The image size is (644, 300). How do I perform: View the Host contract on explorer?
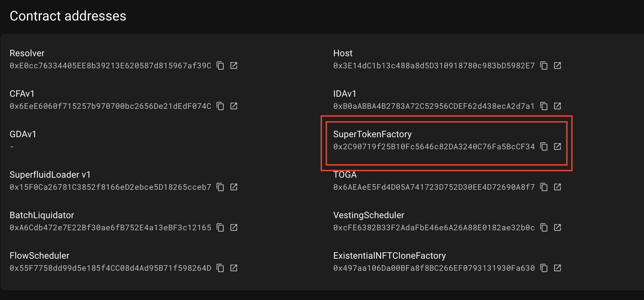(x=558, y=66)
